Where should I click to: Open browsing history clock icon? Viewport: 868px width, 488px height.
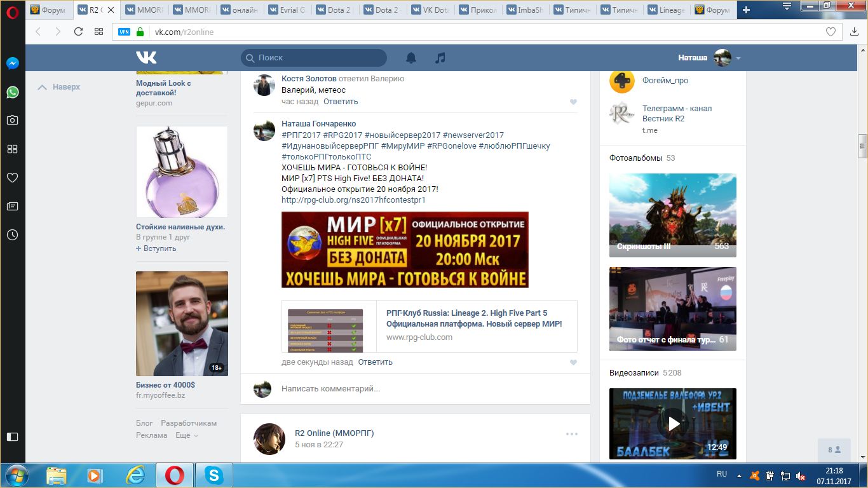coord(12,234)
